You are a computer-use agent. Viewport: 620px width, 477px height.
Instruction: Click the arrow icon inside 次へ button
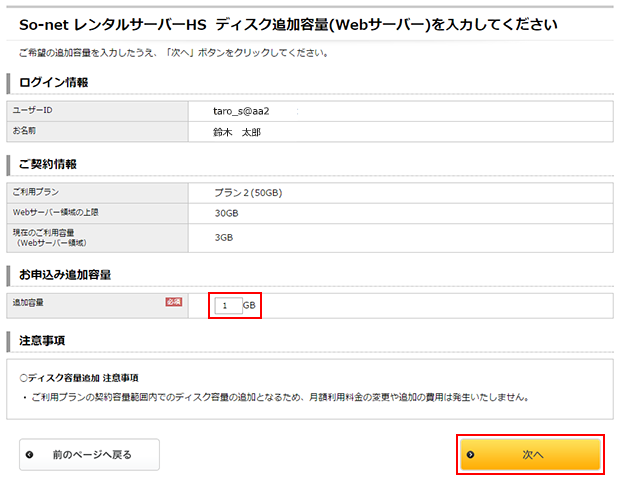[471, 454]
